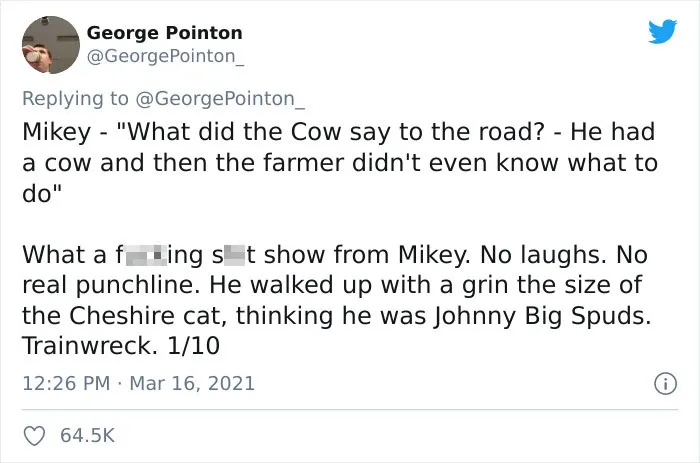Click the blurred part of the censored word 's…t'

click(x=234, y=255)
